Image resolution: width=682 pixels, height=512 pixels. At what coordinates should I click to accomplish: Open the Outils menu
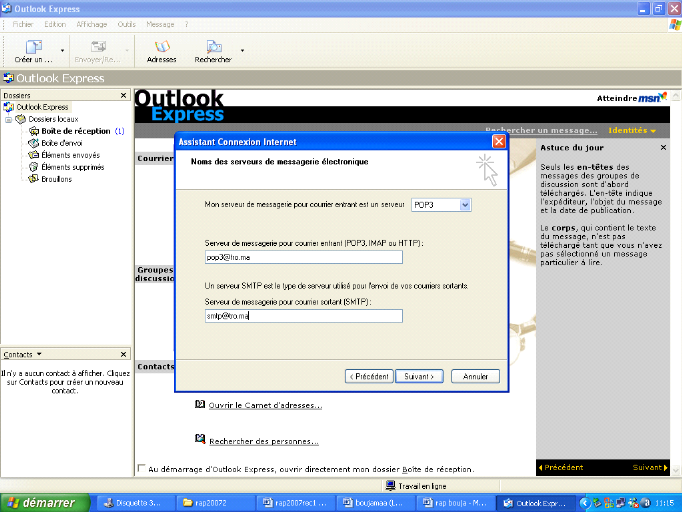click(x=127, y=23)
